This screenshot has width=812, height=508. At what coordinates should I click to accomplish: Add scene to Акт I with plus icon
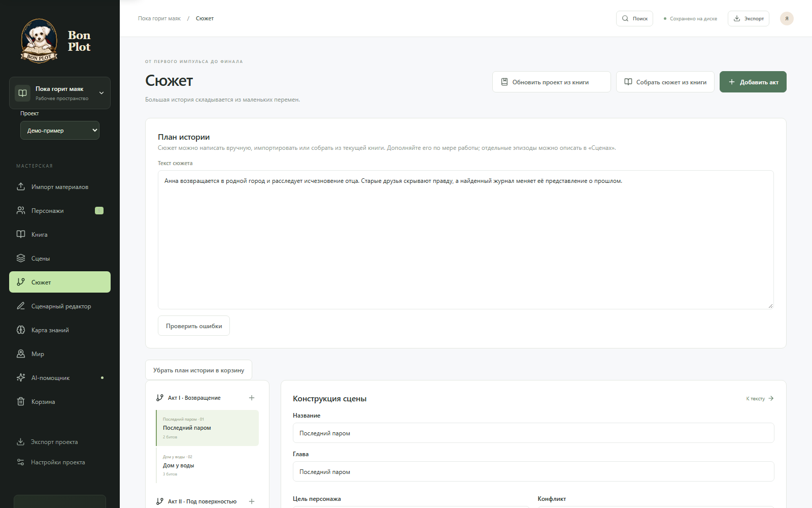(252, 398)
